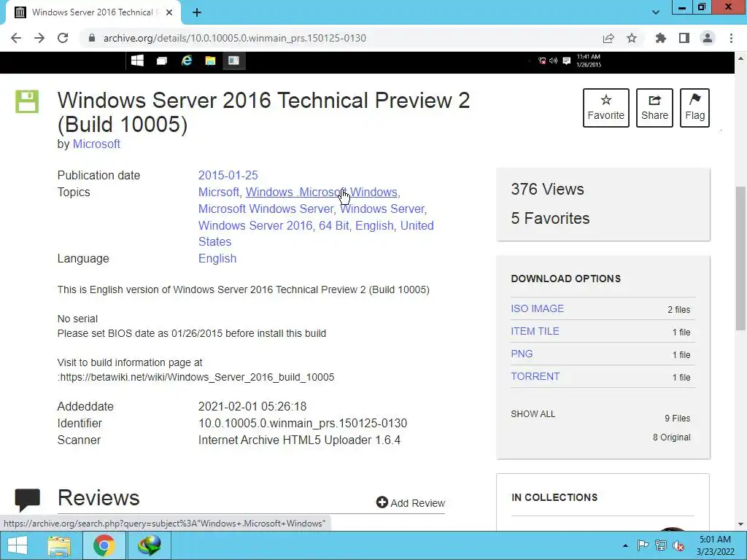Share this page from the address bar
This screenshot has width=747, height=560.
click(x=608, y=38)
